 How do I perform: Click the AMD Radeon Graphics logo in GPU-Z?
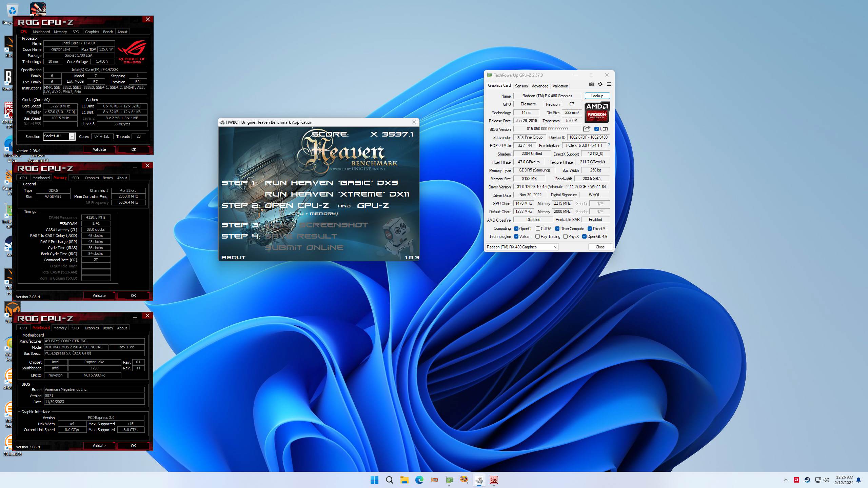coord(597,112)
